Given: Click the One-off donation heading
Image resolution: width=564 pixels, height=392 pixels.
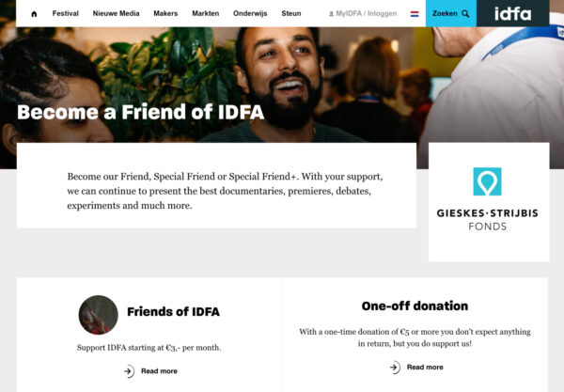Looking at the screenshot, I should (415, 306).
